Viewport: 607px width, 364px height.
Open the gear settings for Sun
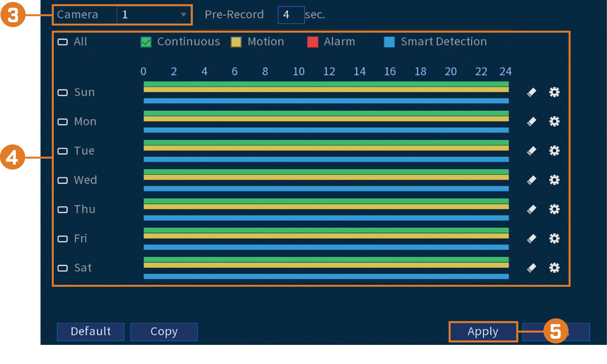(x=554, y=92)
